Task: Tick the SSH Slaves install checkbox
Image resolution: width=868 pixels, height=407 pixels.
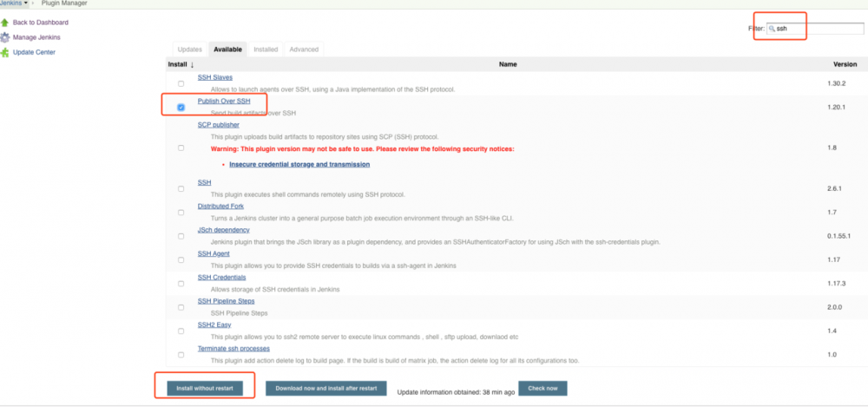Action: coord(181,83)
